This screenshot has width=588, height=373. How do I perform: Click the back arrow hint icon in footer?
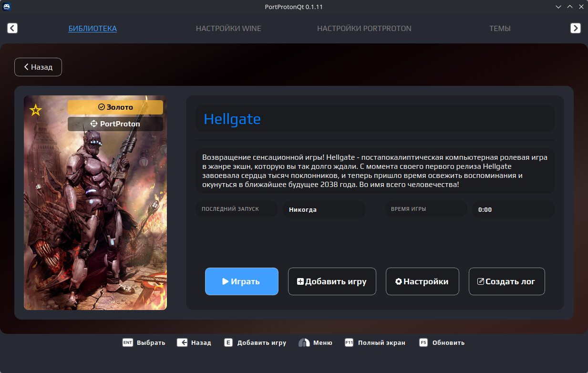click(182, 342)
